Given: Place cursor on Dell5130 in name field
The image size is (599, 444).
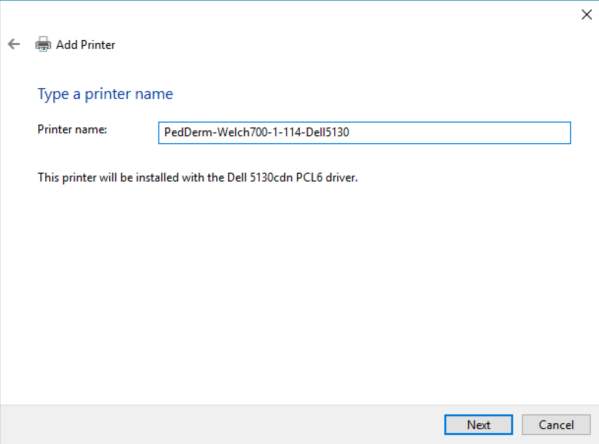Looking at the screenshot, I should [327, 132].
